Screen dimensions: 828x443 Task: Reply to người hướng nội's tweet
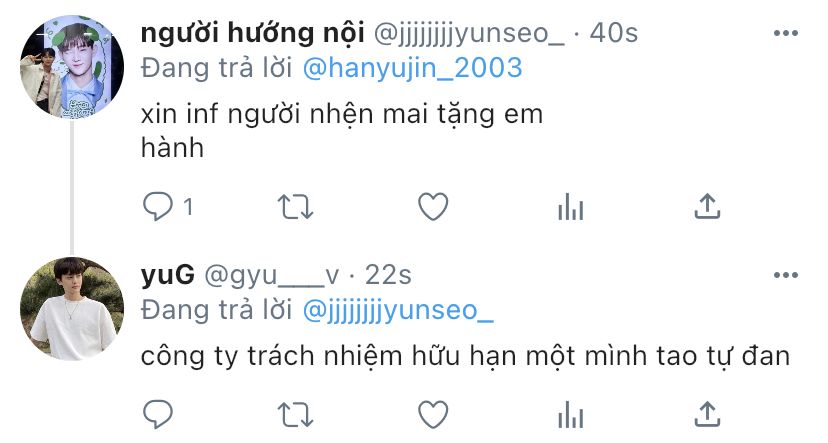pos(158,206)
